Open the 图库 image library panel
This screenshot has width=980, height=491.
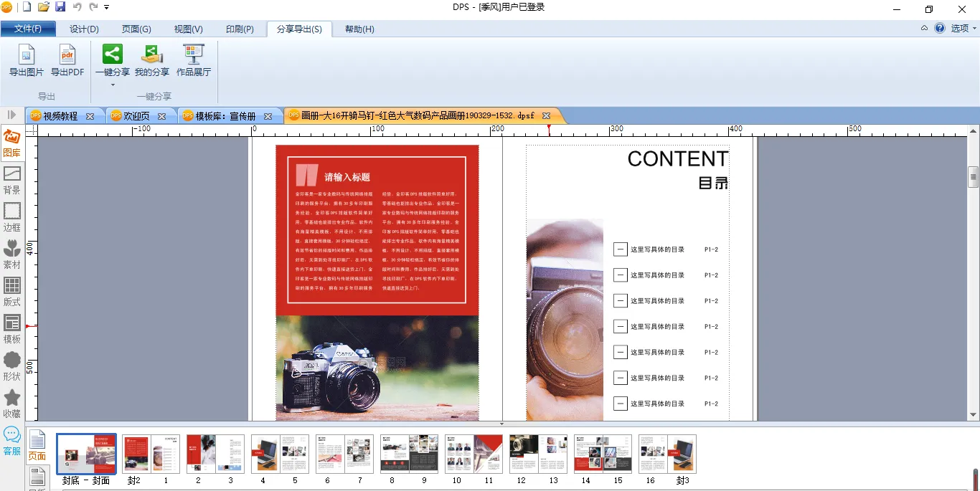(12, 143)
